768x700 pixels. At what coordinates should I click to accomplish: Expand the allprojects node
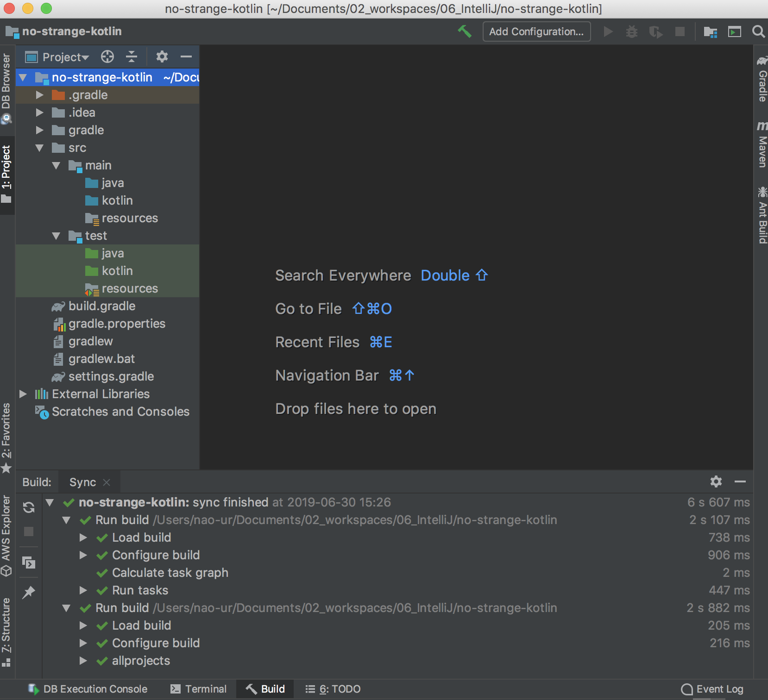point(83,661)
